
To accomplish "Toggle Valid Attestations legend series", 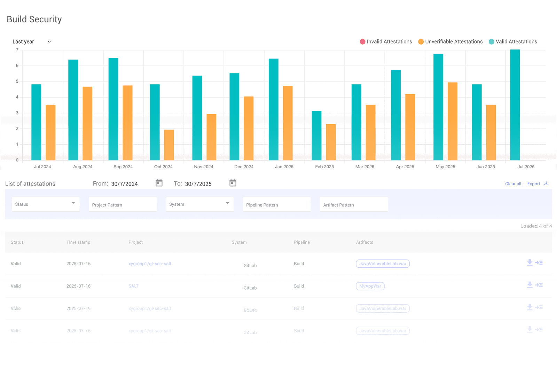I will pyautogui.click(x=513, y=42).
